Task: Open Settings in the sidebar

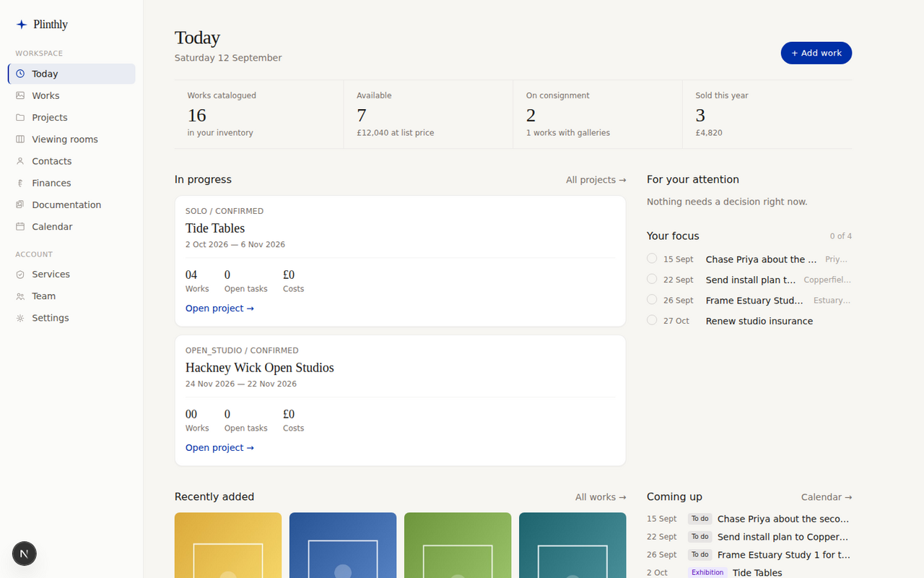Action: [71, 318]
